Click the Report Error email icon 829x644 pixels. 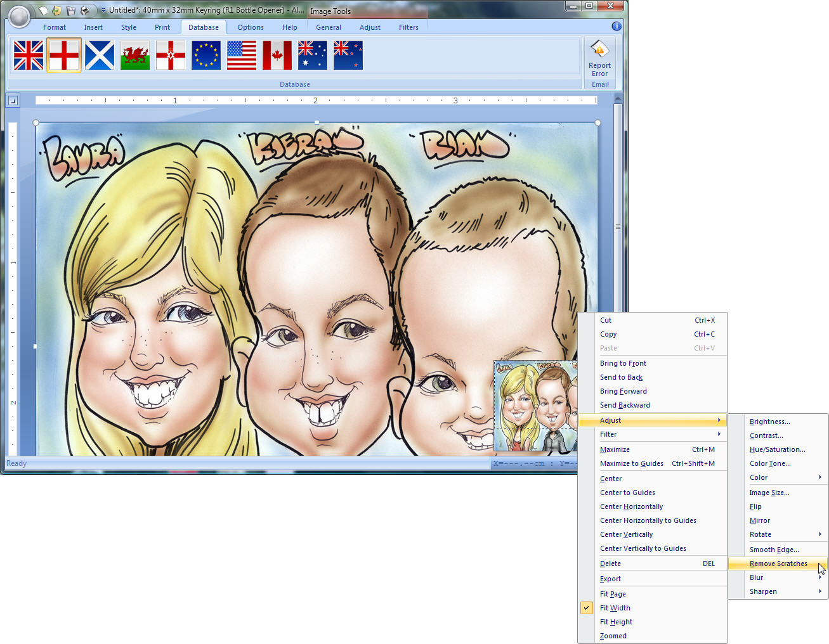[599, 58]
